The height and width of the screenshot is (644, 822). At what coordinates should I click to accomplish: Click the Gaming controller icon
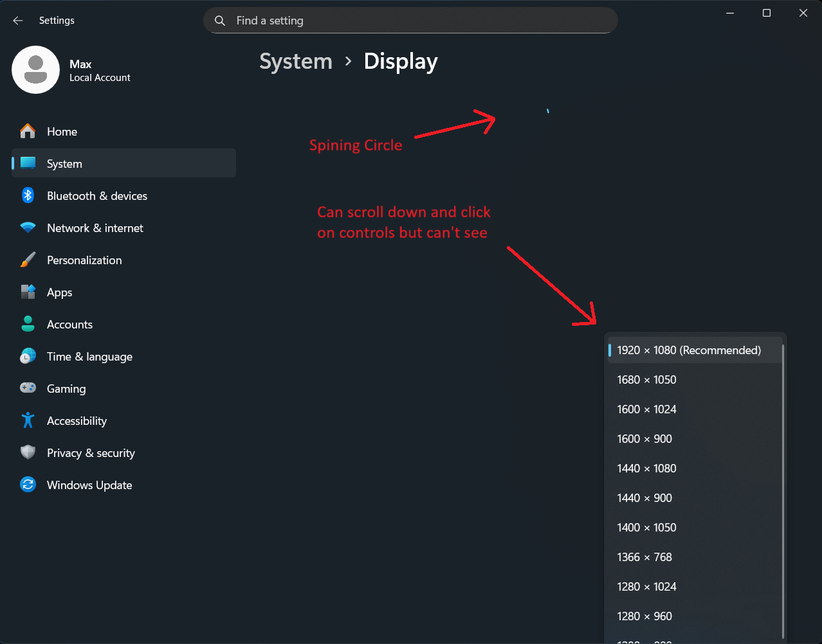coord(28,388)
